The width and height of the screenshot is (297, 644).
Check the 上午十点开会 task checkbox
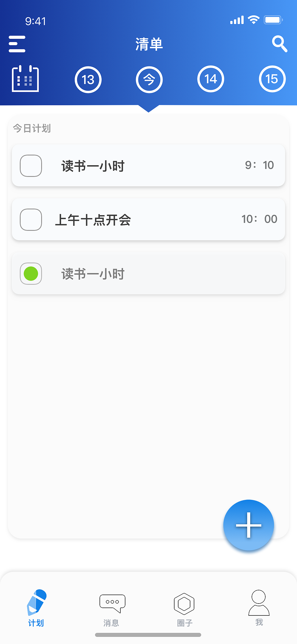click(31, 220)
